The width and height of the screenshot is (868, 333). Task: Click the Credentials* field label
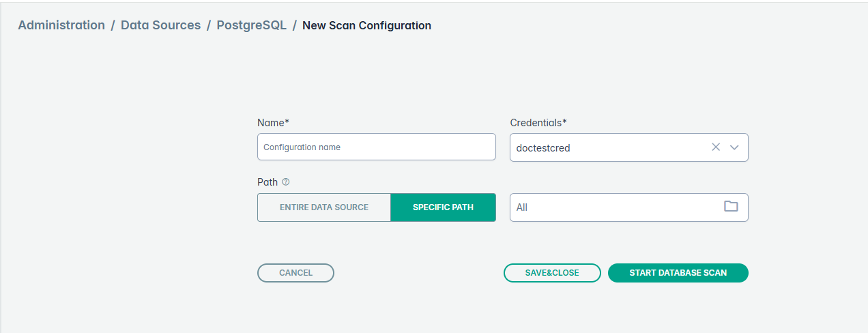(538, 123)
